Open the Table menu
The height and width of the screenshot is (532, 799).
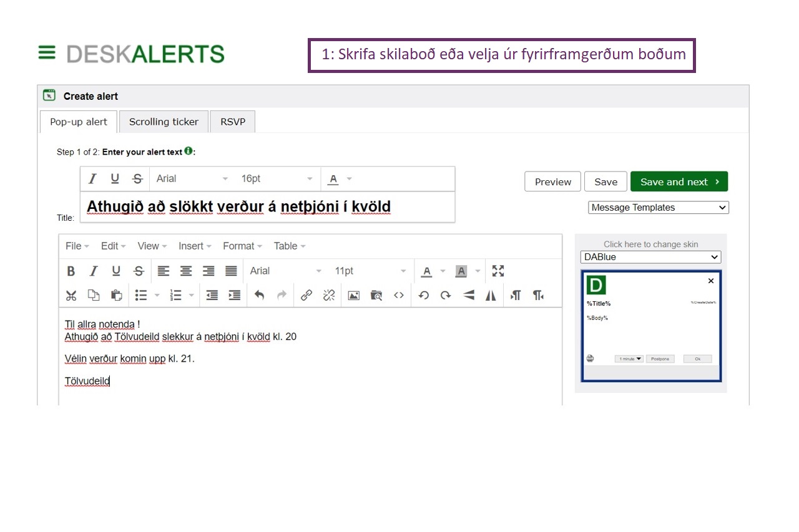point(290,246)
